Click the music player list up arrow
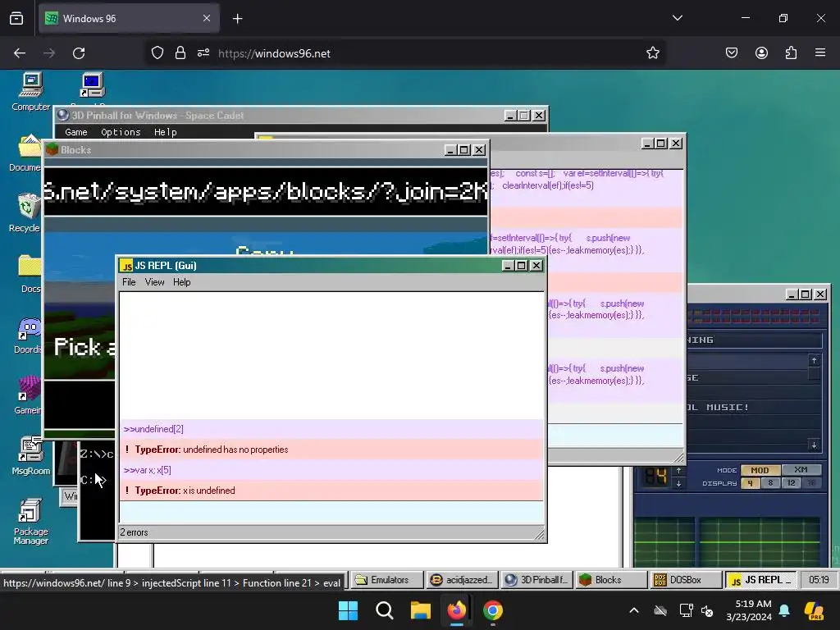This screenshot has height=630, width=840. 814,361
